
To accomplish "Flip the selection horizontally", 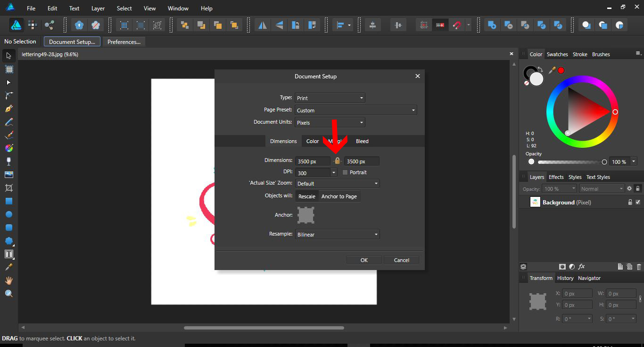I will click(263, 25).
